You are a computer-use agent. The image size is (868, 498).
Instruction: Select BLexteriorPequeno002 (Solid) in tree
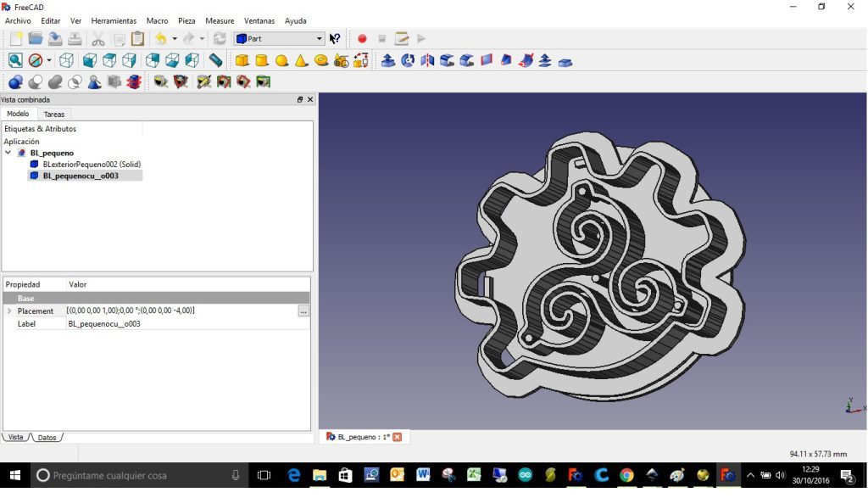91,165
